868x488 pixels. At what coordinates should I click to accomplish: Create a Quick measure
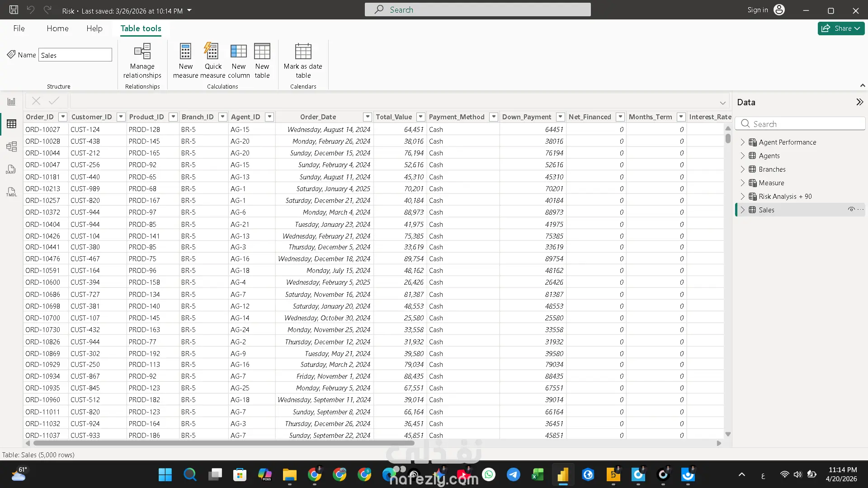click(213, 61)
